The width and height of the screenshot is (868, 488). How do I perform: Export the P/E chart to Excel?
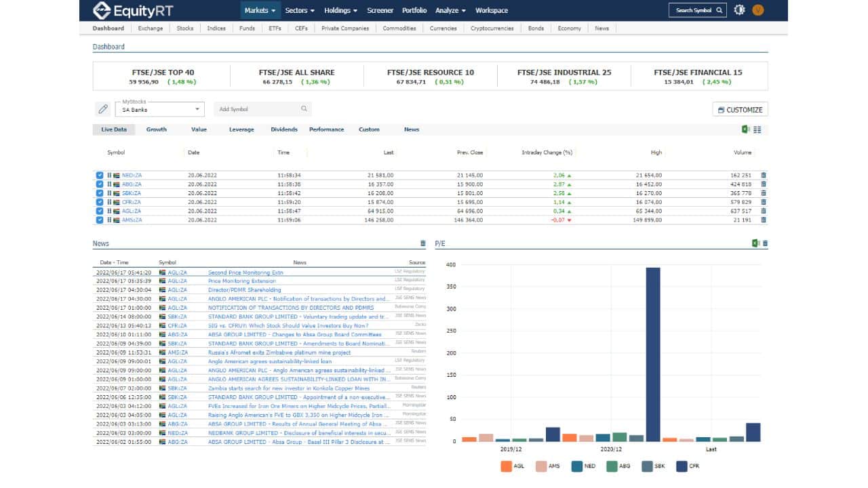pos(755,243)
